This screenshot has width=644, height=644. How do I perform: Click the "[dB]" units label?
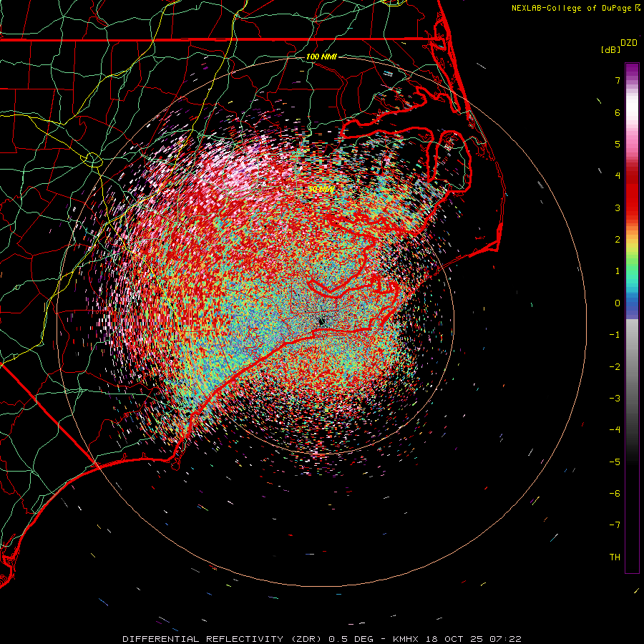pos(611,49)
